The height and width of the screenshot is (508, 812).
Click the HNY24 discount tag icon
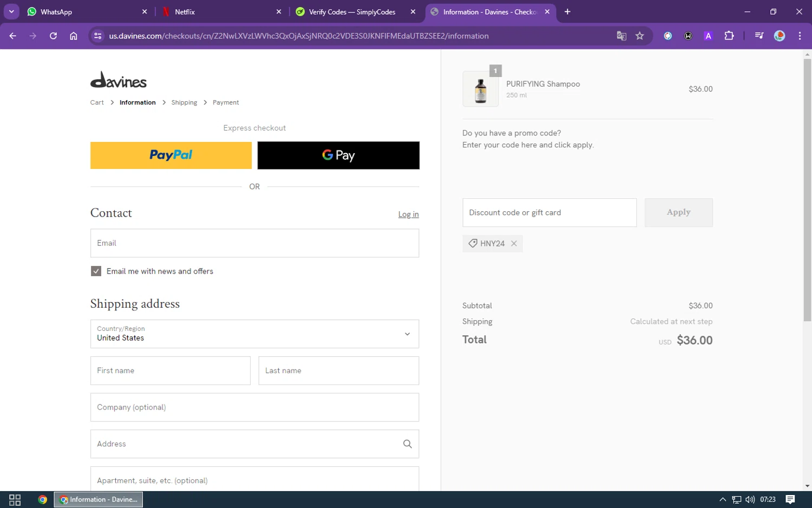[x=473, y=244]
